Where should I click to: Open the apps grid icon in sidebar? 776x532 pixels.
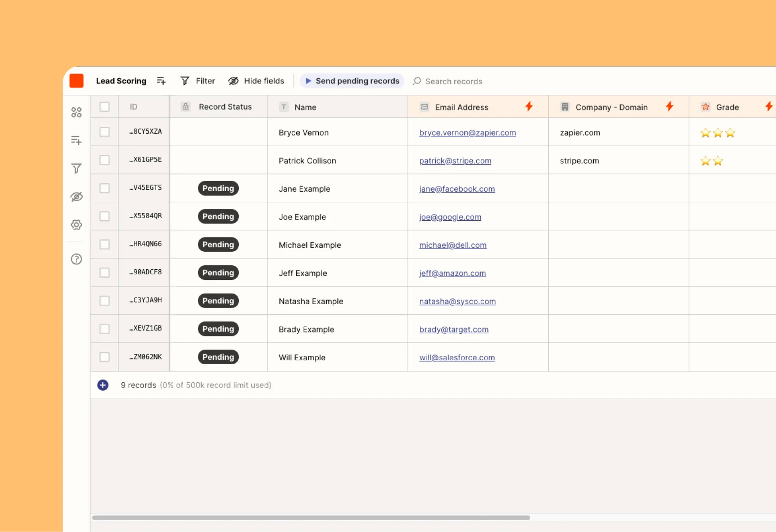click(76, 112)
